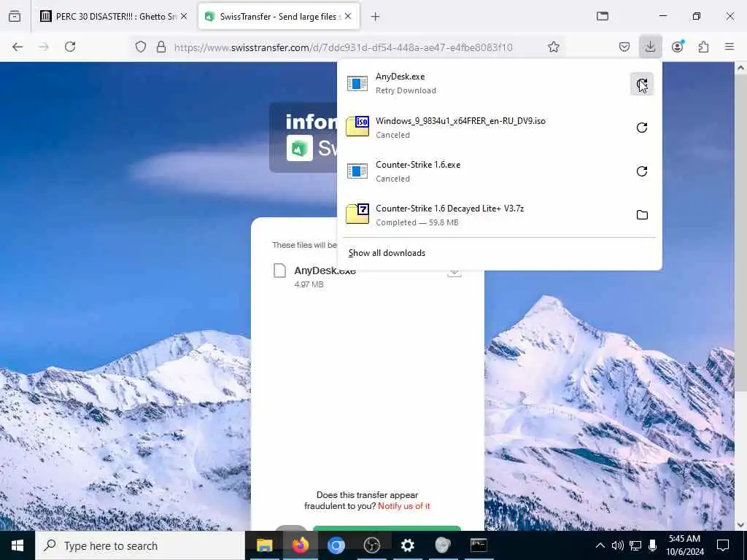Show all downloads
This screenshot has height=560, width=747.
point(387,253)
